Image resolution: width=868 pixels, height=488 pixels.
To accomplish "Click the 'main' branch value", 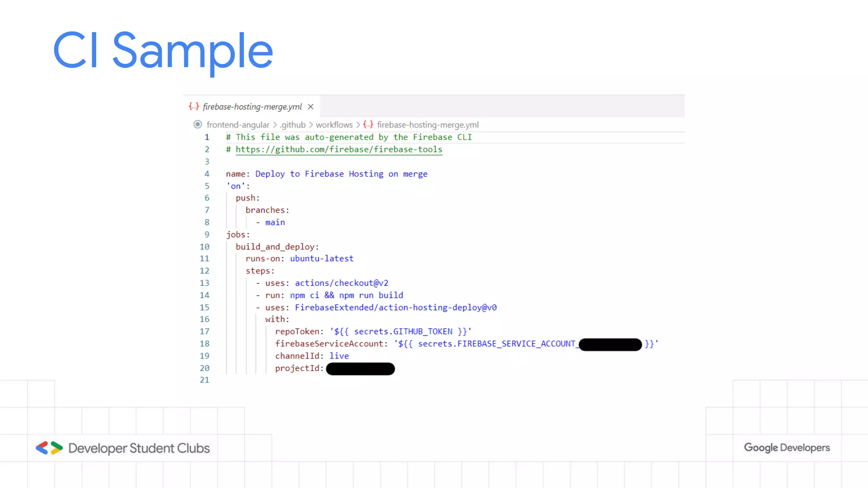I will (x=275, y=222).
